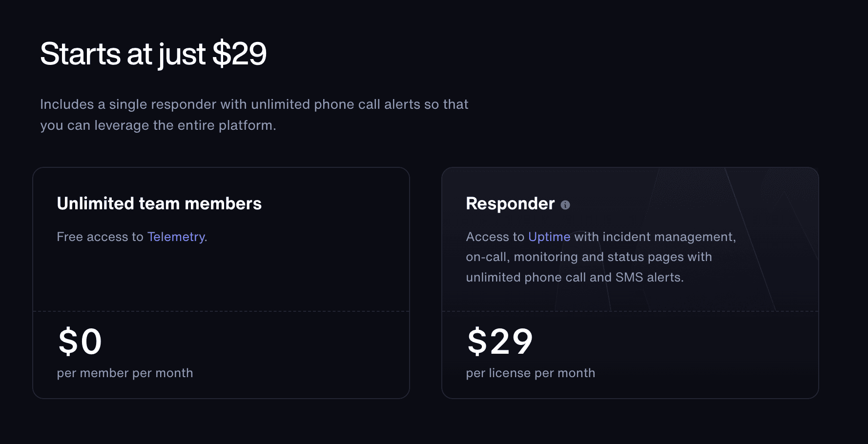Click the Responder card title
Image resolution: width=868 pixels, height=444 pixels.
[x=510, y=203]
